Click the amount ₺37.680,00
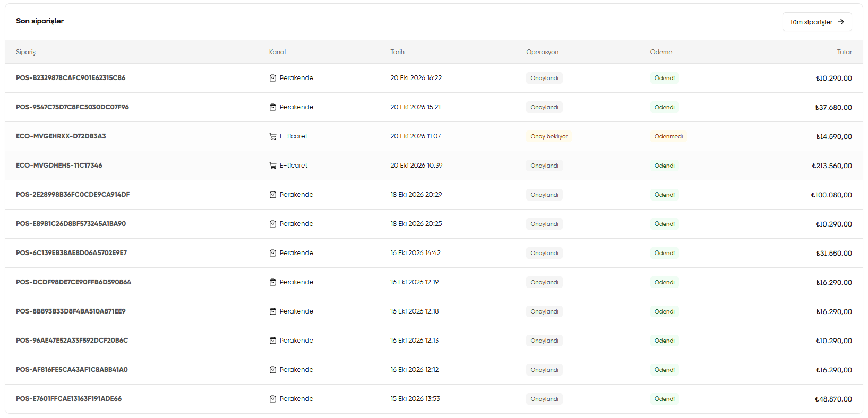868x418 pixels. click(x=833, y=108)
